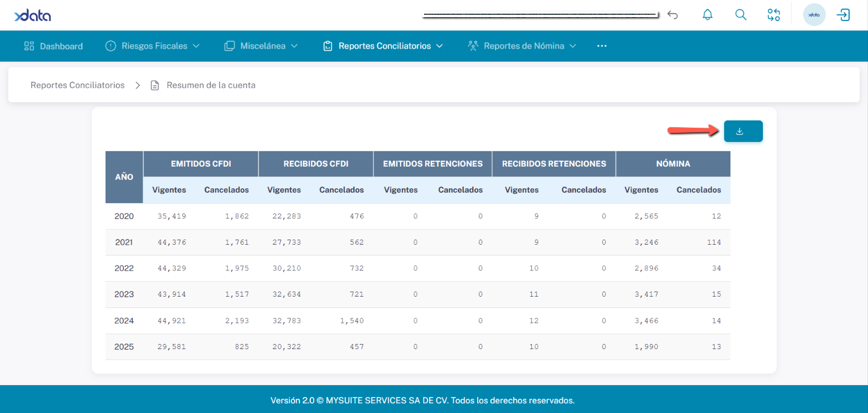Select the 2024 row year cell
The width and height of the screenshot is (868, 413).
pyautogui.click(x=124, y=321)
